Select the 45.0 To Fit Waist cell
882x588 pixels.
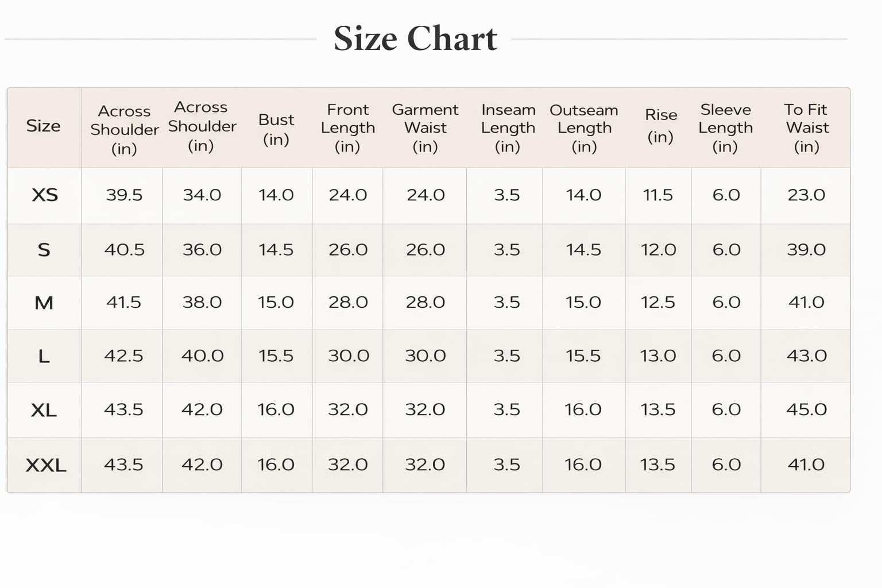(x=806, y=409)
